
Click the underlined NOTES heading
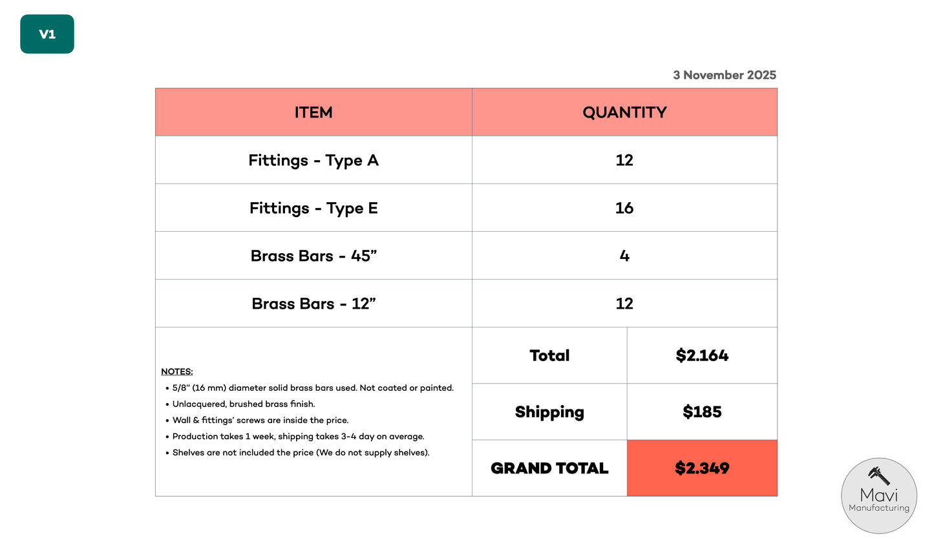pyautogui.click(x=176, y=371)
